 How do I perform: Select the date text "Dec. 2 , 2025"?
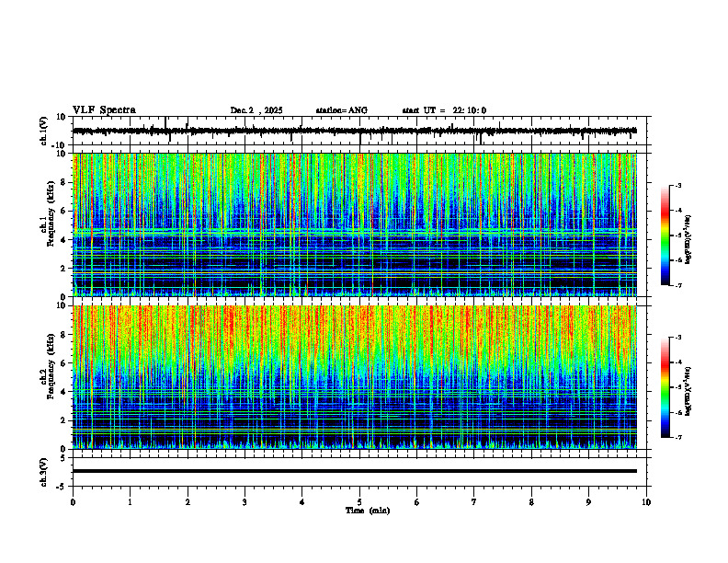(x=256, y=110)
